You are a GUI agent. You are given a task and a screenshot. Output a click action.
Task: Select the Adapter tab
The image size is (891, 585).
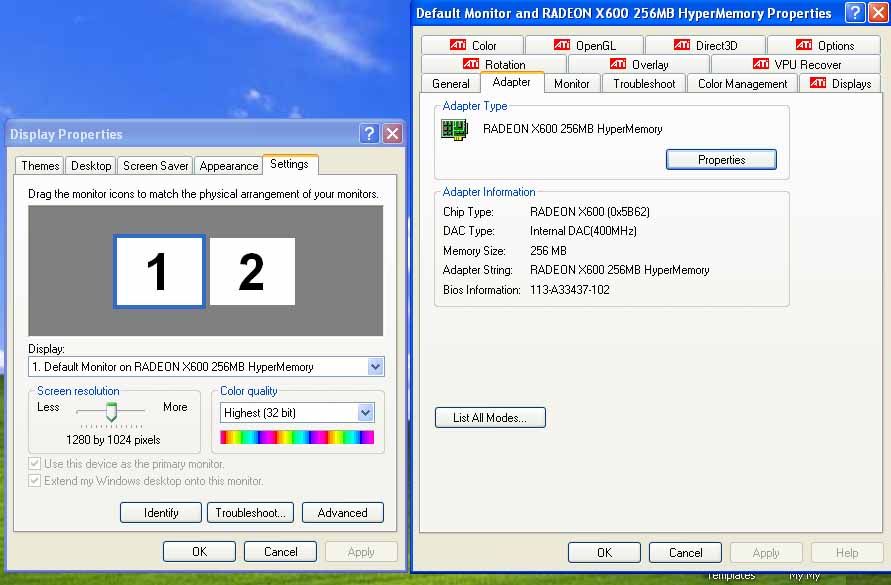[511, 82]
